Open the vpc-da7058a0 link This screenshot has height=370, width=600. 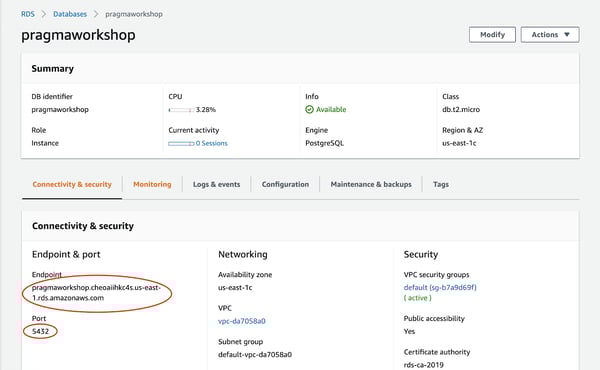coord(242,321)
